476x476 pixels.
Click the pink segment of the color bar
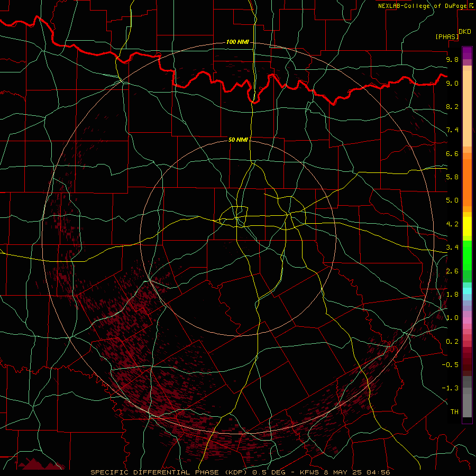click(x=467, y=321)
